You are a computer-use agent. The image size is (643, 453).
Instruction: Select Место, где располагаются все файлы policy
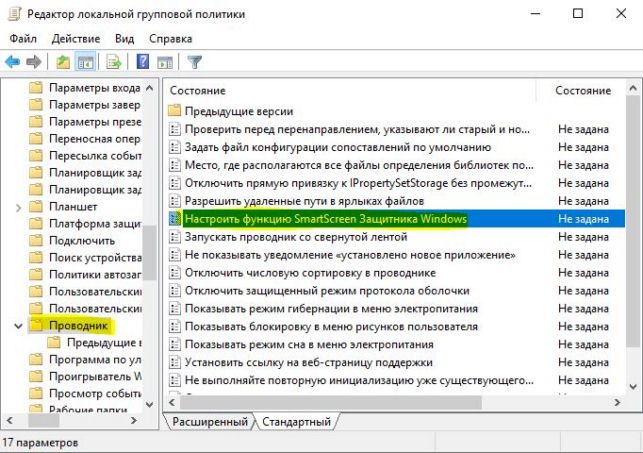point(359,165)
